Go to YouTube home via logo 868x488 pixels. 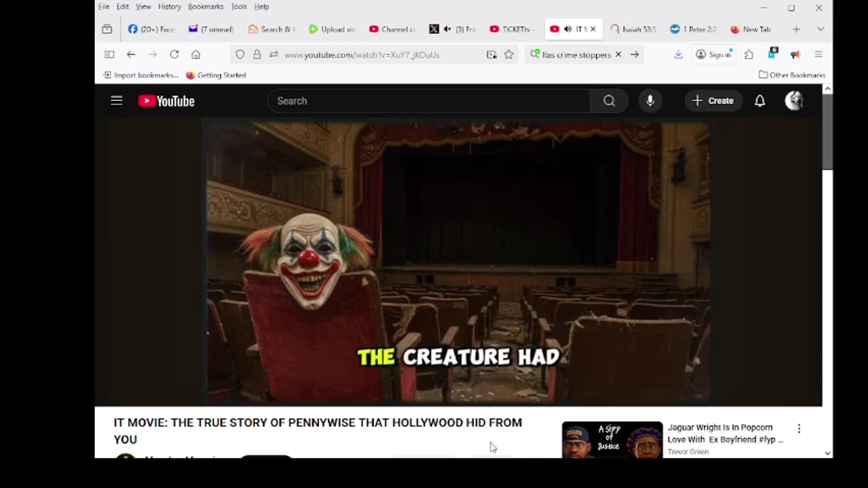pyautogui.click(x=166, y=101)
